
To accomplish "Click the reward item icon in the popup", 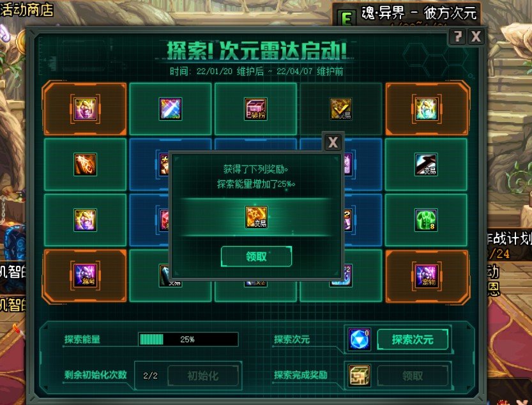I will click(256, 217).
